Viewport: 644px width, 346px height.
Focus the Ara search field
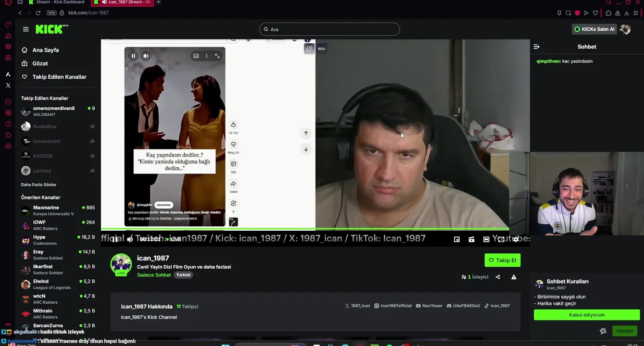330,29
